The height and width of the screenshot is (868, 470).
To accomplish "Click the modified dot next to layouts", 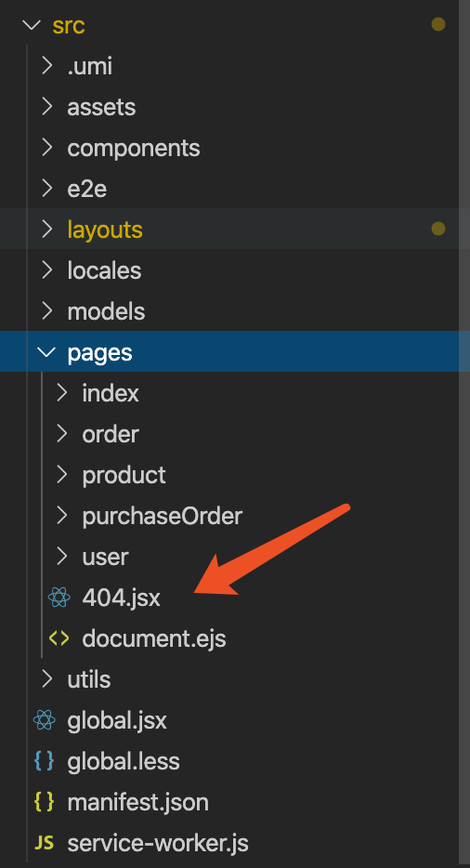I will click(x=437, y=229).
